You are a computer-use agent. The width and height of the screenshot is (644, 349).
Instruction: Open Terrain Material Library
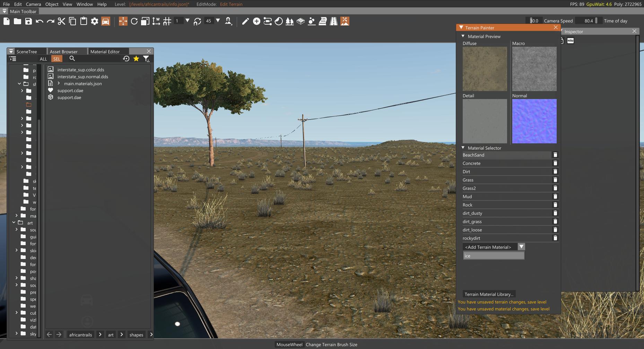point(489,294)
